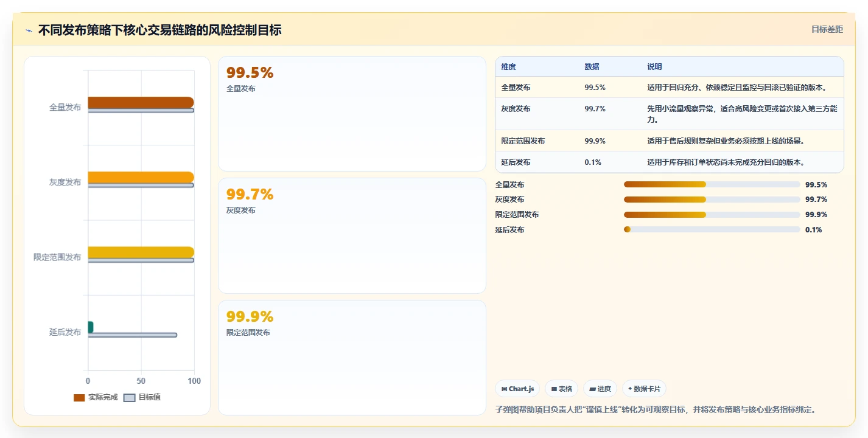The width and height of the screenshot is (868, 438).
Task: Click the 灰度发布 progress bar
Action: point(712,200)
